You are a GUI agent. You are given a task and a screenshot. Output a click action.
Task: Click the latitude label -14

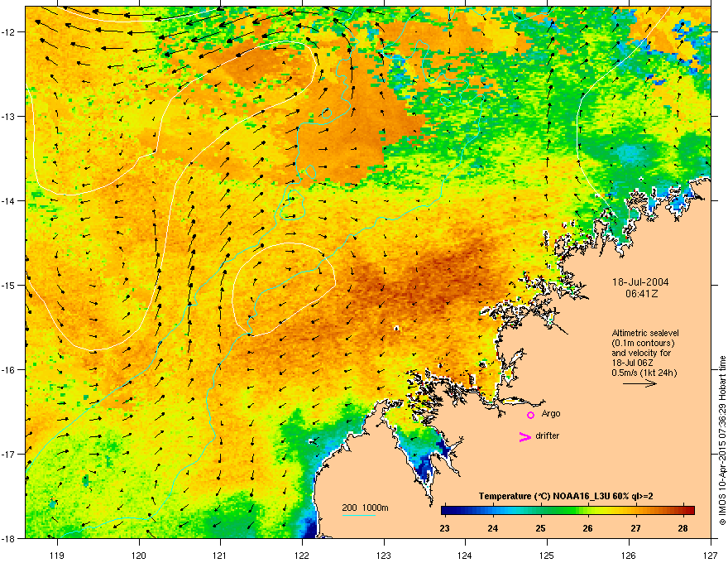(x=9, y=201)
